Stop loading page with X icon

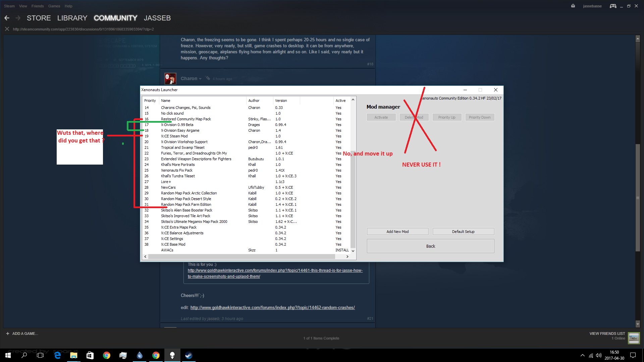(x=7, y=29)
